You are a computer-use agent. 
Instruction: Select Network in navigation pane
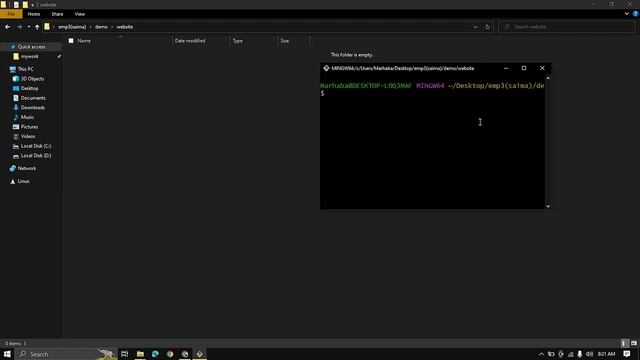(27, 169)
